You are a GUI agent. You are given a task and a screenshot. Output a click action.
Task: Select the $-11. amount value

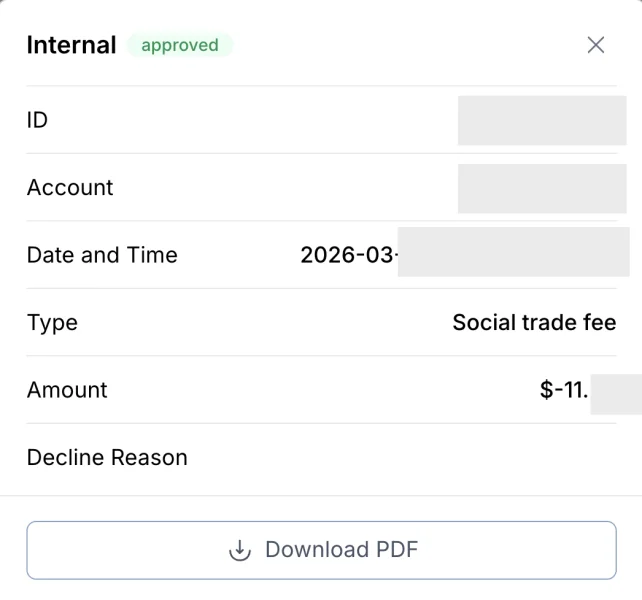click(563, 390)
